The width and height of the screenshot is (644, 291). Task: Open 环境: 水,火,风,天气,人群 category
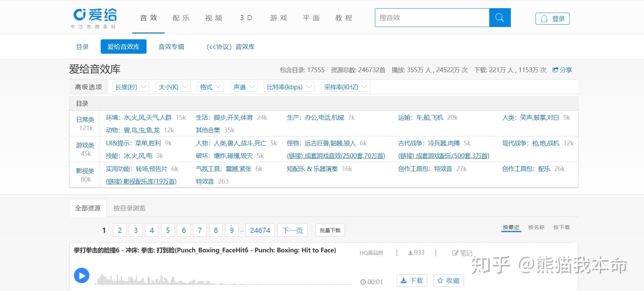tap(139, 118)
